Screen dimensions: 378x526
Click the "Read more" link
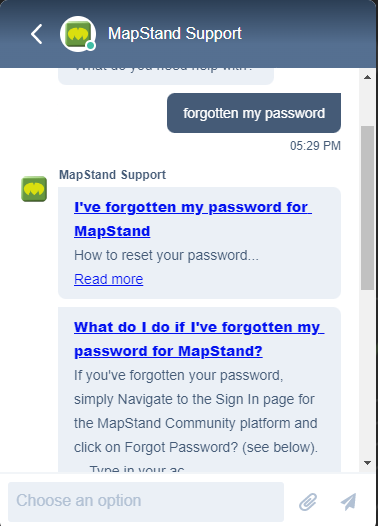[x=109, y=279]
